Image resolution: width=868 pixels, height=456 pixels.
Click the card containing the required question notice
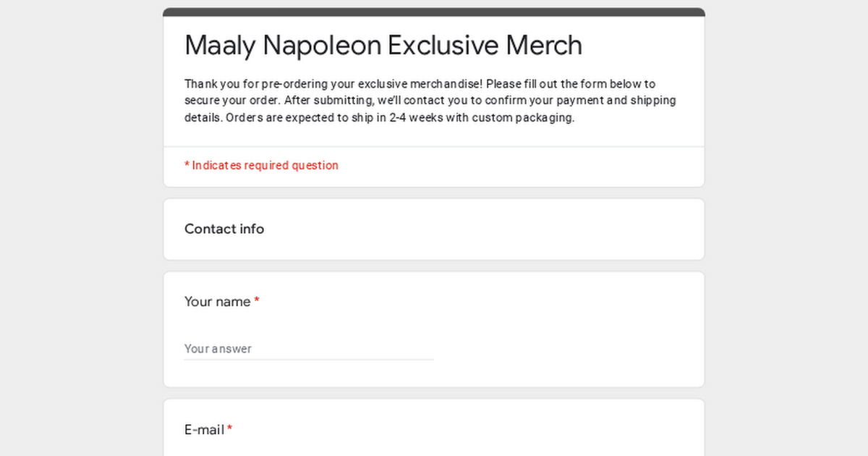pos(434,166)
